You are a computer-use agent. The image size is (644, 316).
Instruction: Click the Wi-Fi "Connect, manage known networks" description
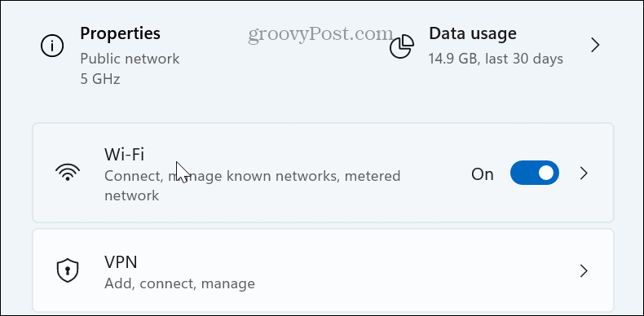(252, 186)
